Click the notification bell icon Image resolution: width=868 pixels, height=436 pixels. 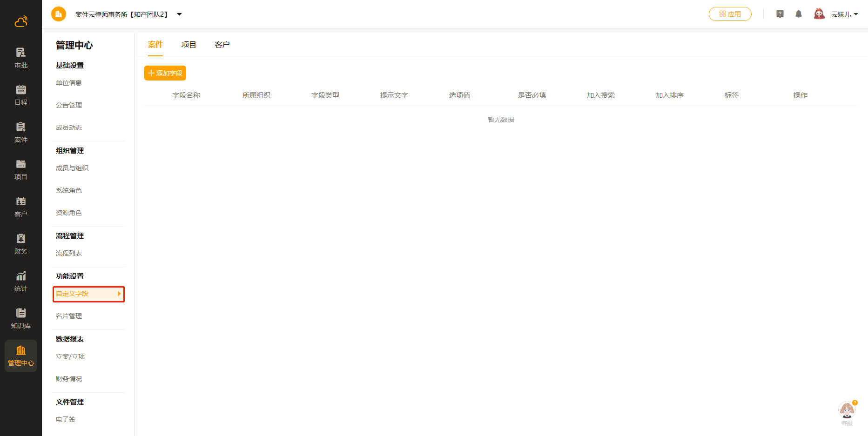pos(799,14)
